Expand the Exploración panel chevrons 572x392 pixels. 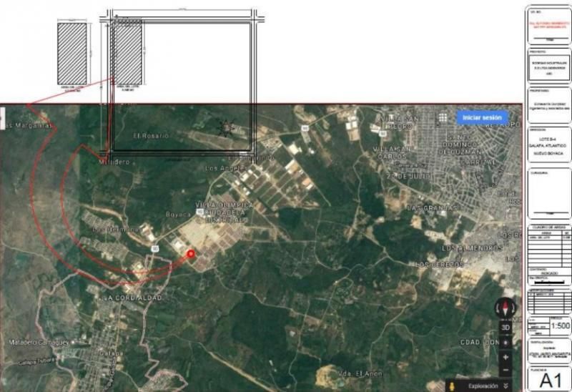(506, 386)
